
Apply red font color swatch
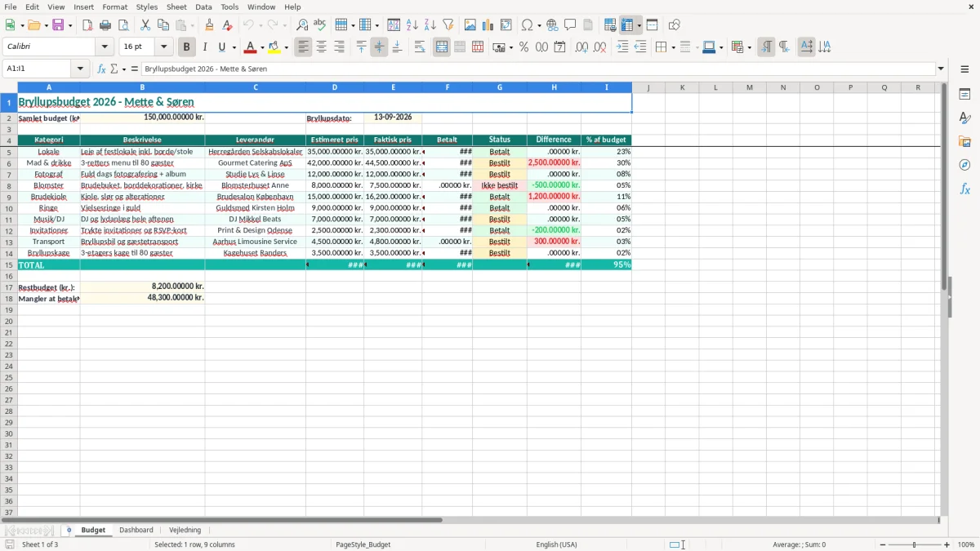pyautogui.click(x=251, y=47)
